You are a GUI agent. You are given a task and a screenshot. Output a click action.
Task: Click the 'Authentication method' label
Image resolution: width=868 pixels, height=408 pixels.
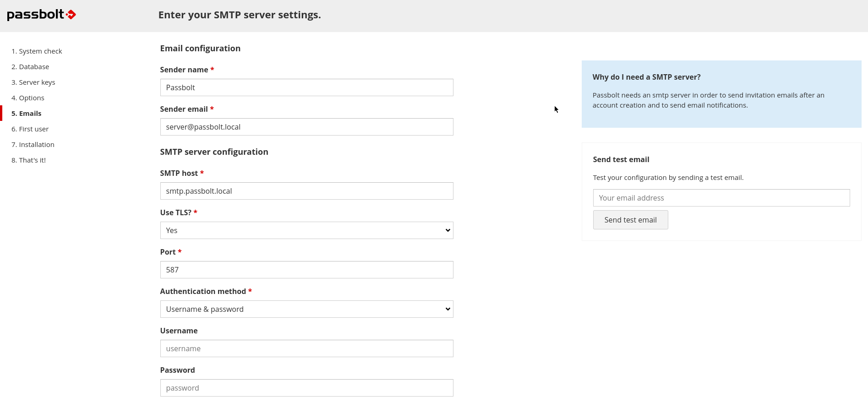coord(203,291)
